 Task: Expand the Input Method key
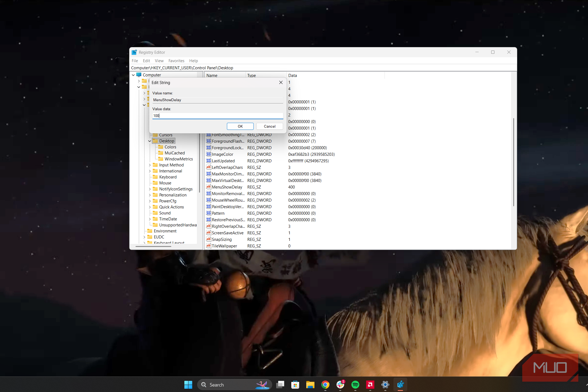(x=149, y=165)
